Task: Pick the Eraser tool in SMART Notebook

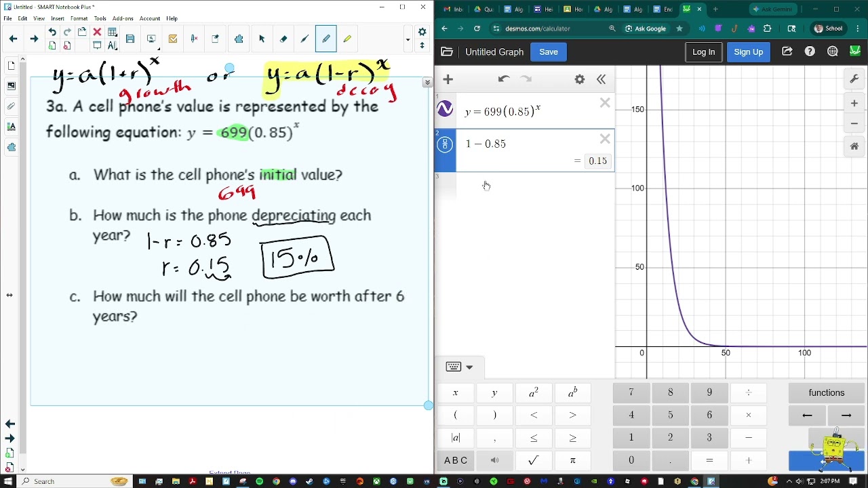Action: coord(283,39)
